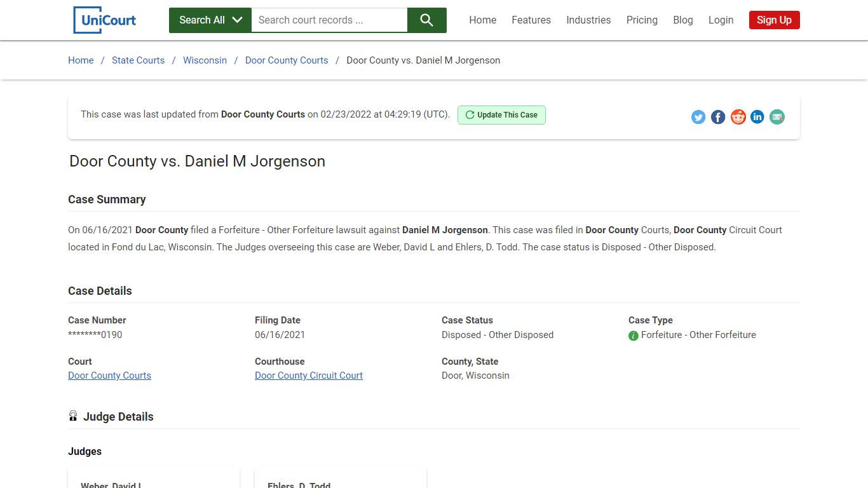Share case on Facebook

[718, 117]
